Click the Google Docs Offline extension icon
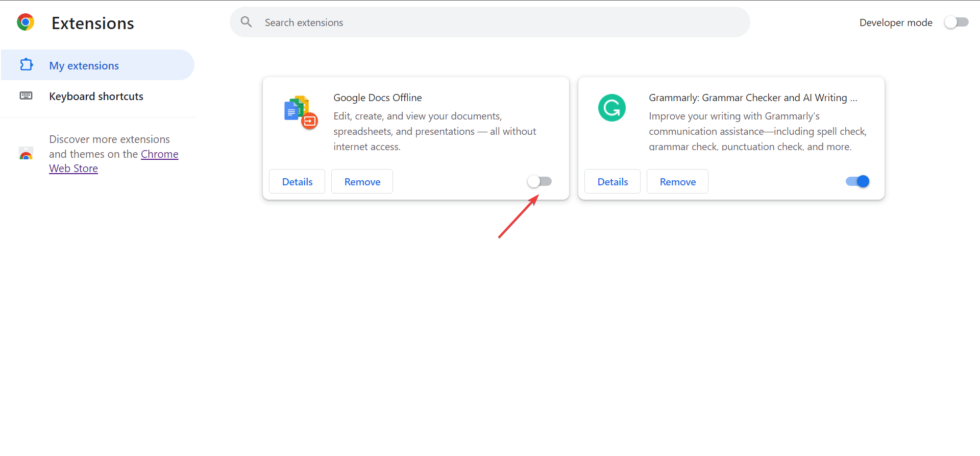The width and height of the screenshot is (980, 456). (301, 112)
